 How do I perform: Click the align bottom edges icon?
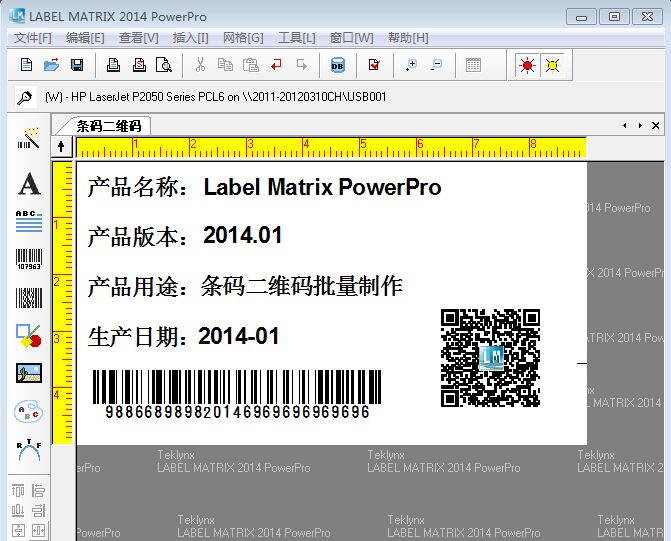pos(18,510)
